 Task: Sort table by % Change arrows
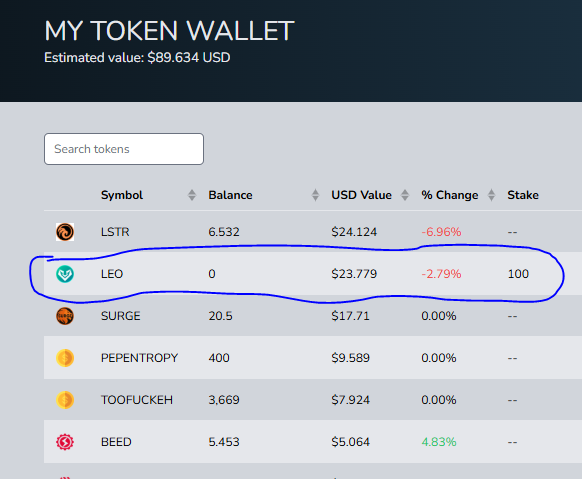491,195
